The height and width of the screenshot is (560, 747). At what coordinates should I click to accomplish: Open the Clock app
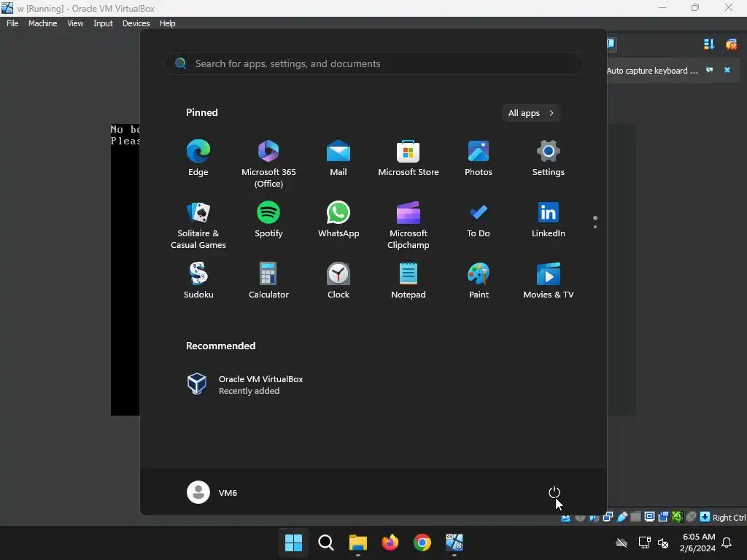pyautogui.click(x=338, y=281)
